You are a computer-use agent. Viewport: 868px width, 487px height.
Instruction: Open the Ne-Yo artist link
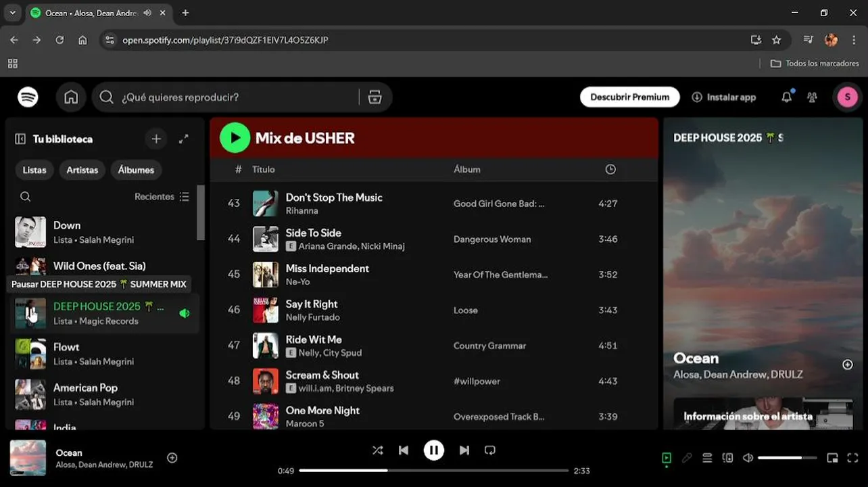point(297,282)
